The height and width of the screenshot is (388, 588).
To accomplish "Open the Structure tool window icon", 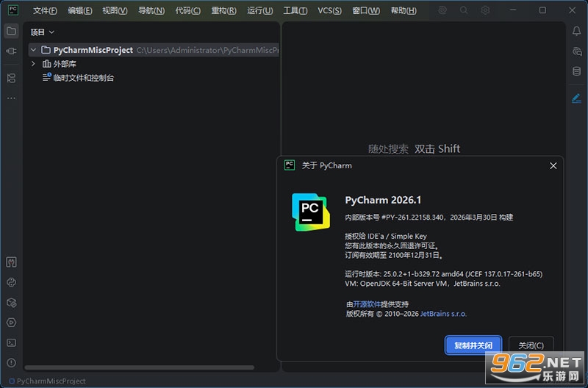I will [x=11, y=78].
